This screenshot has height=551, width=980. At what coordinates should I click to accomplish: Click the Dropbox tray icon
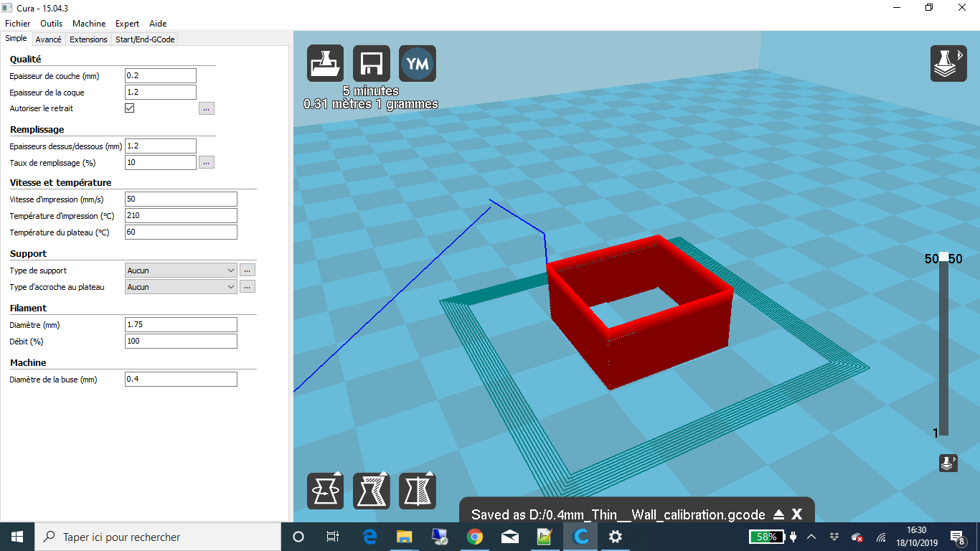[x=834, y=537]
